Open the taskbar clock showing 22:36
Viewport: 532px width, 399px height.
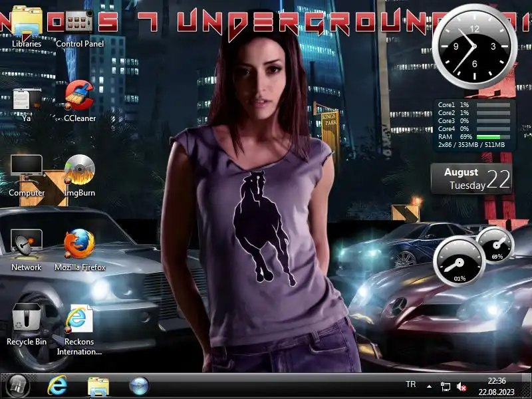[x=497, y=380]
